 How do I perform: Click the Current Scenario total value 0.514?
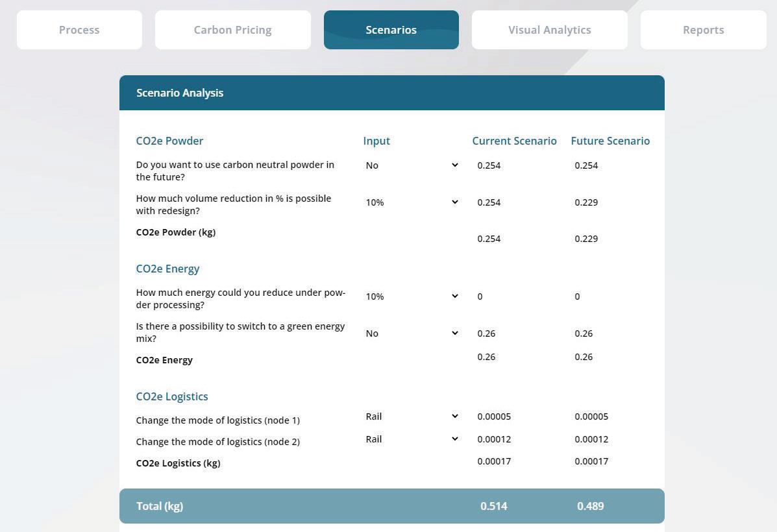click(x=494, y=506)
